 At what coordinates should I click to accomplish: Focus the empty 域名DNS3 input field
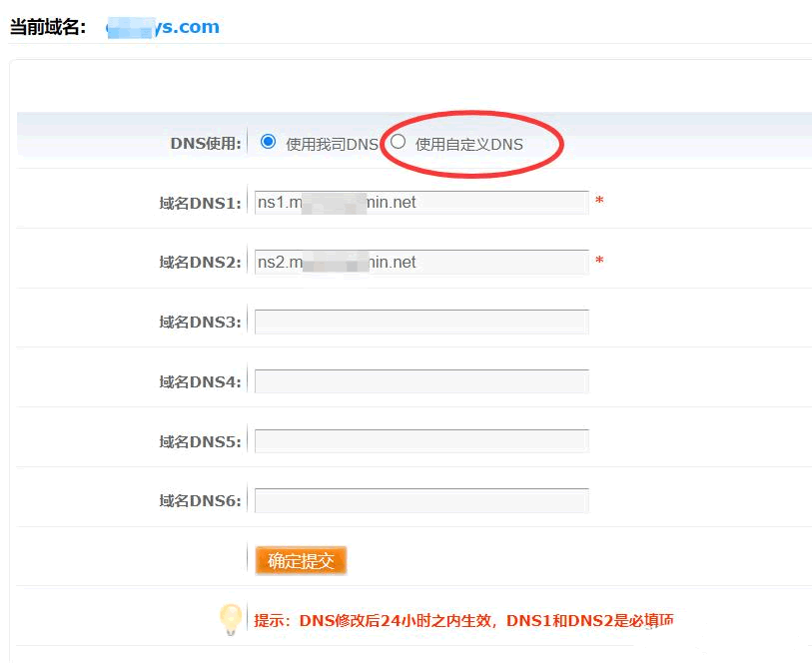(x=420, y=322)
